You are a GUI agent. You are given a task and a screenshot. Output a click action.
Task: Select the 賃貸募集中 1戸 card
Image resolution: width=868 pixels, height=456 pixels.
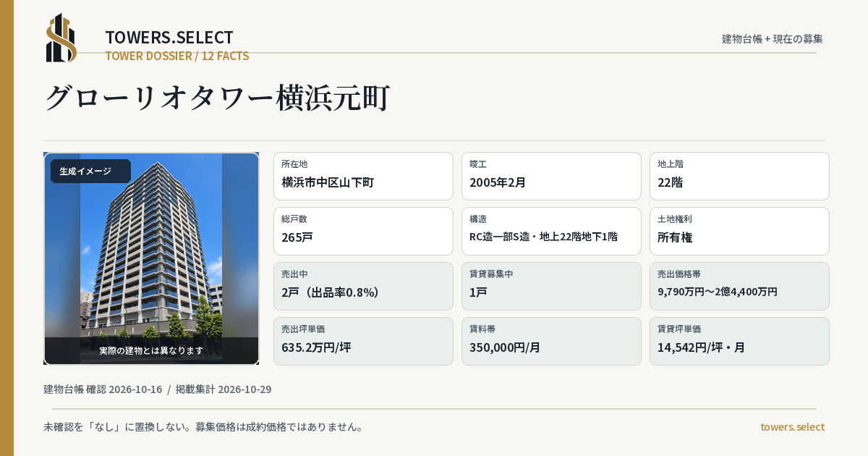tap(551, 286)
